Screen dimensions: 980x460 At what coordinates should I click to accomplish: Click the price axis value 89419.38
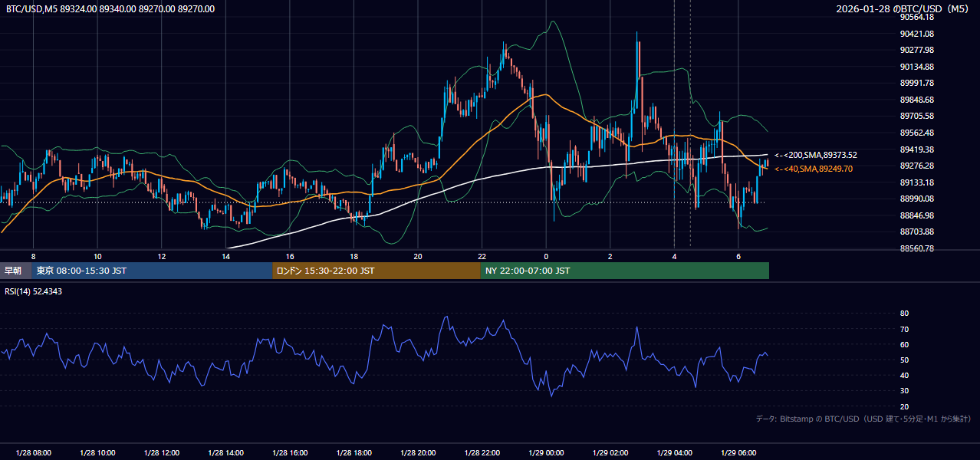pyautogui.click(x=917, y=149)
